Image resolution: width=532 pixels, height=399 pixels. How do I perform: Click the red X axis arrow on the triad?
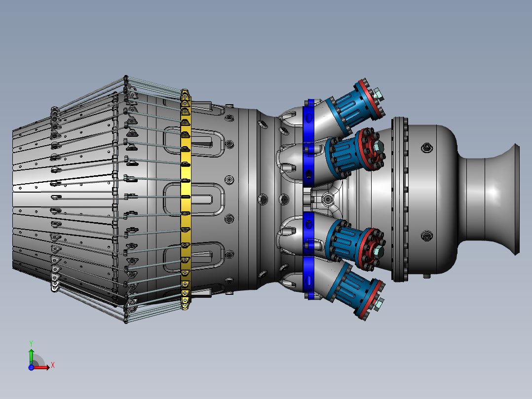(x=41, y=367)
